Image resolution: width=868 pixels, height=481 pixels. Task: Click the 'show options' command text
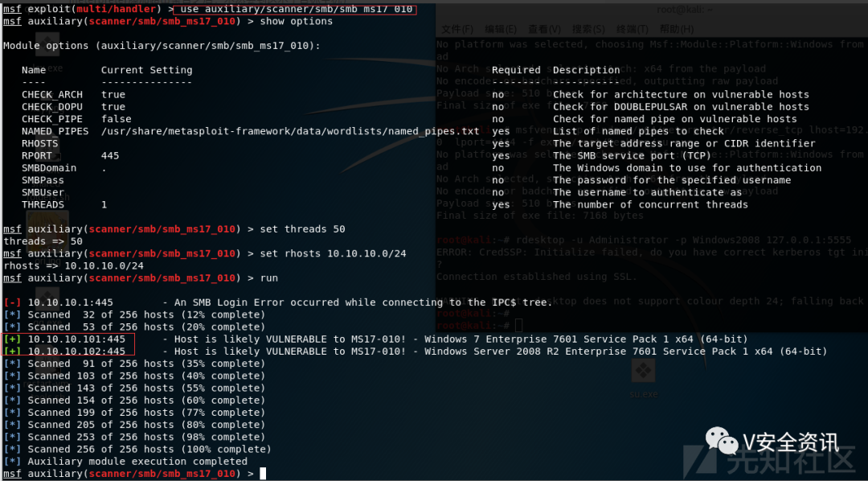(296, 22)
